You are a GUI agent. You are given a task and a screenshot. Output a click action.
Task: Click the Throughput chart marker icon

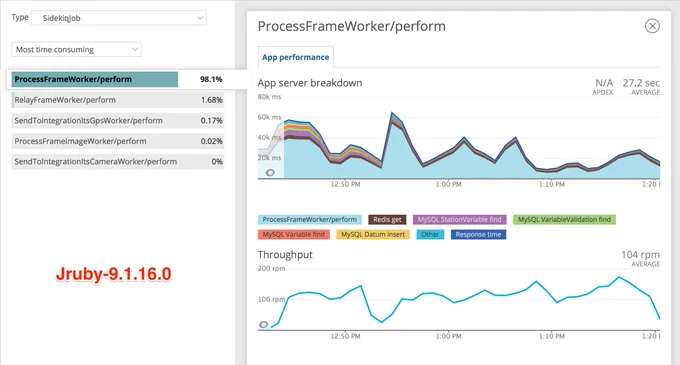[x=264, y=324]
